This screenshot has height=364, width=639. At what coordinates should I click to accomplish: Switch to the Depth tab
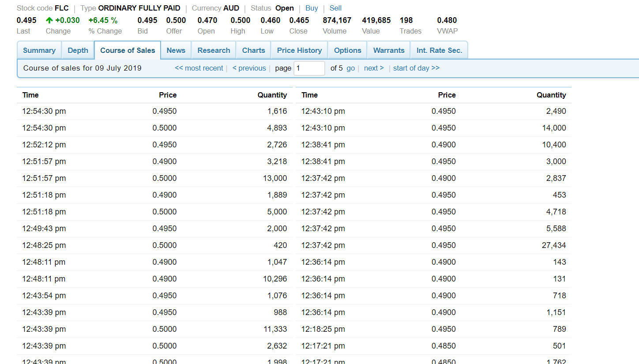[x=78, y=50]
